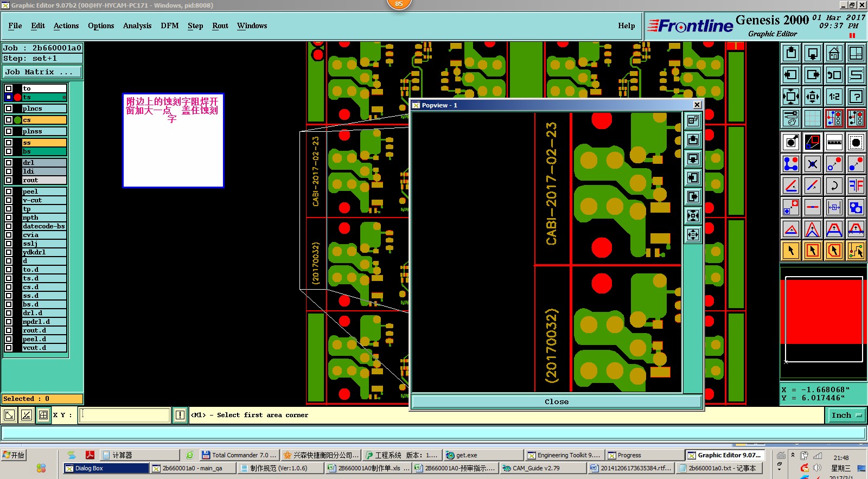Select the rotate feature arrow tool

(834, 186)
